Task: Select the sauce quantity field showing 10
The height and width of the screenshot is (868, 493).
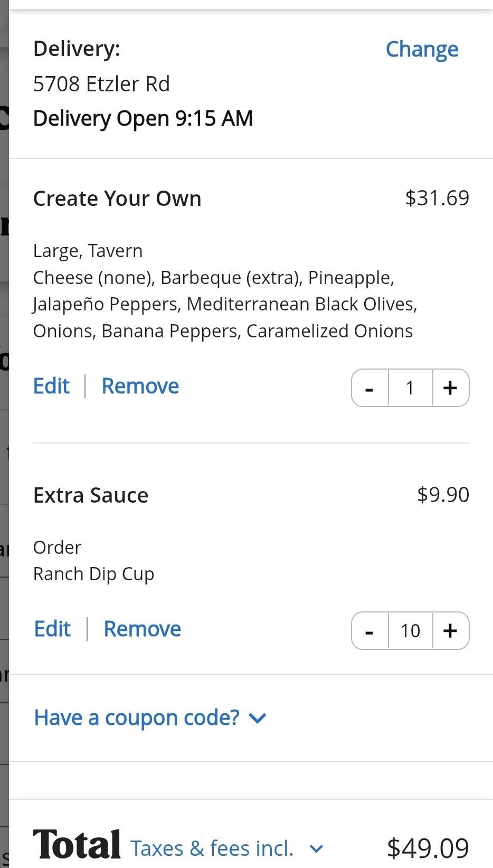Action: pyautogui.click(x=410, y=630)
